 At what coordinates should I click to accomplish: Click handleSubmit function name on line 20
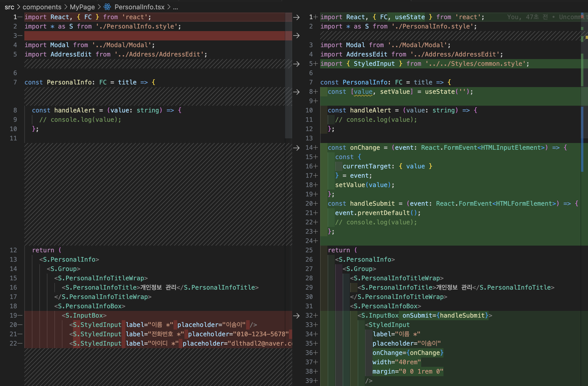(372, 204)
